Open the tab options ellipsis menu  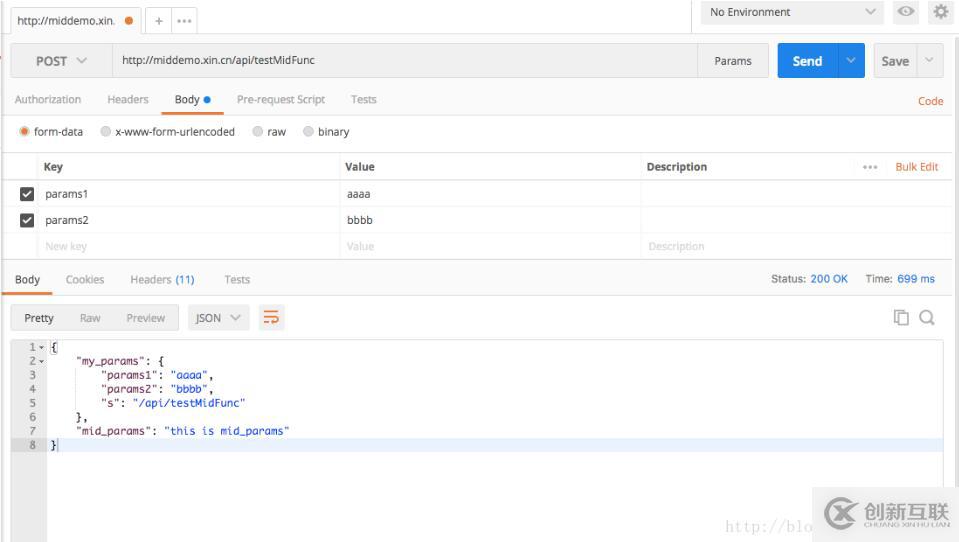click(x=184, y=21)
